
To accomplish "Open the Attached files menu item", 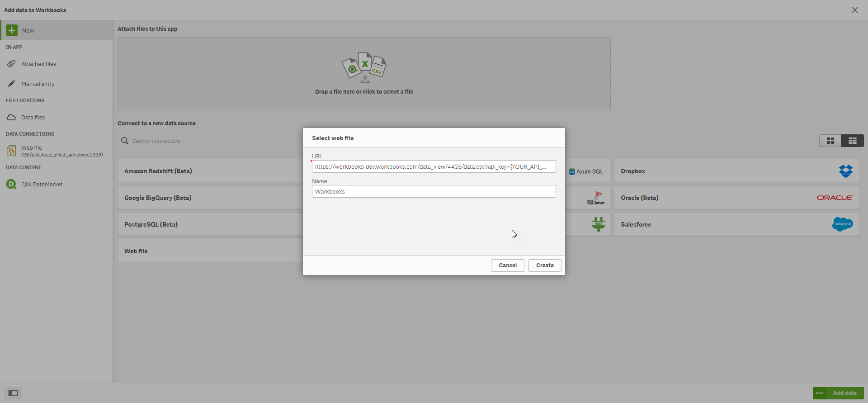I will [56, 64].
